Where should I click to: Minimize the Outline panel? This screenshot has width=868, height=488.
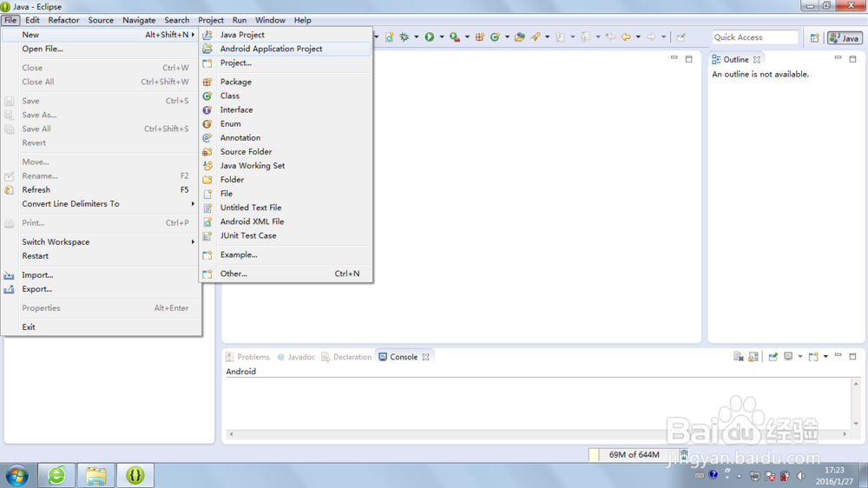coord(838,57)
